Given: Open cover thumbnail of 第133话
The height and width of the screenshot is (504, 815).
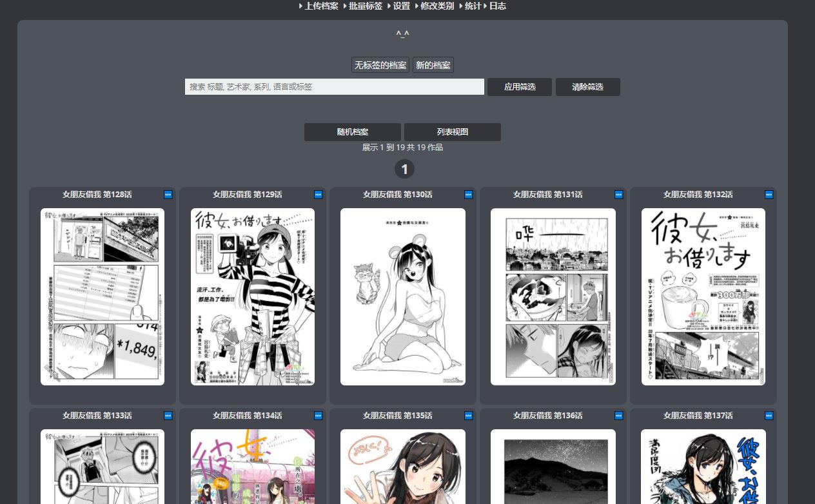Looking at the screenshot, I should (x=103, y=467).
